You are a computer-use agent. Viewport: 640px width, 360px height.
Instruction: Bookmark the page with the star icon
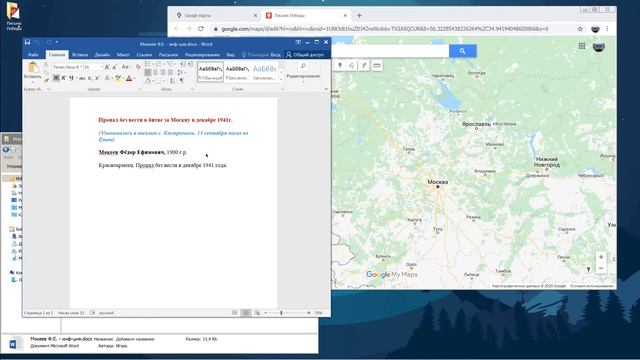point(580,29)
